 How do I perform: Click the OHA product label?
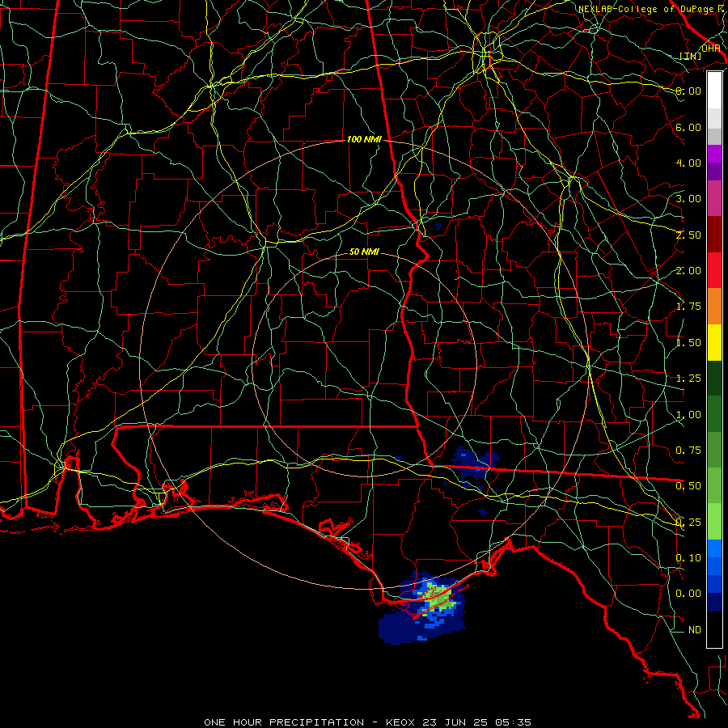tap(710, 49)
